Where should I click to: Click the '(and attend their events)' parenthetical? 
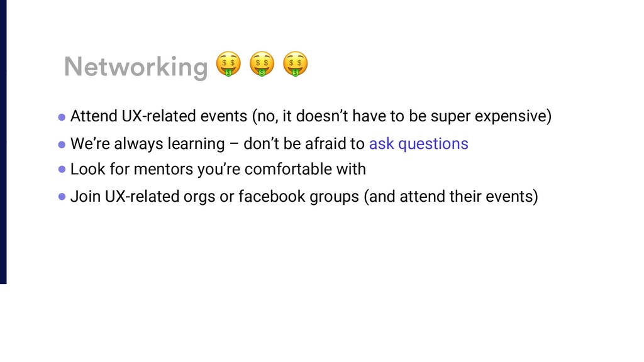point(451,196)
